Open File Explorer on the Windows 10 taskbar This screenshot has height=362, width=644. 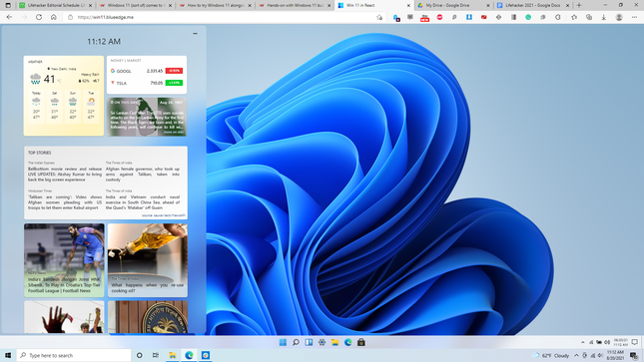coord(173,355)
